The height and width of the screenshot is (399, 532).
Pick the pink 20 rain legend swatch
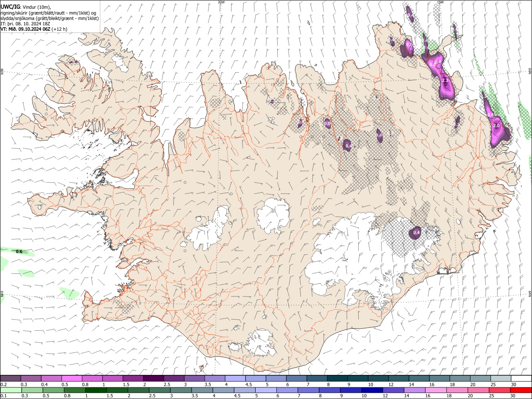[x=478, y=391]
